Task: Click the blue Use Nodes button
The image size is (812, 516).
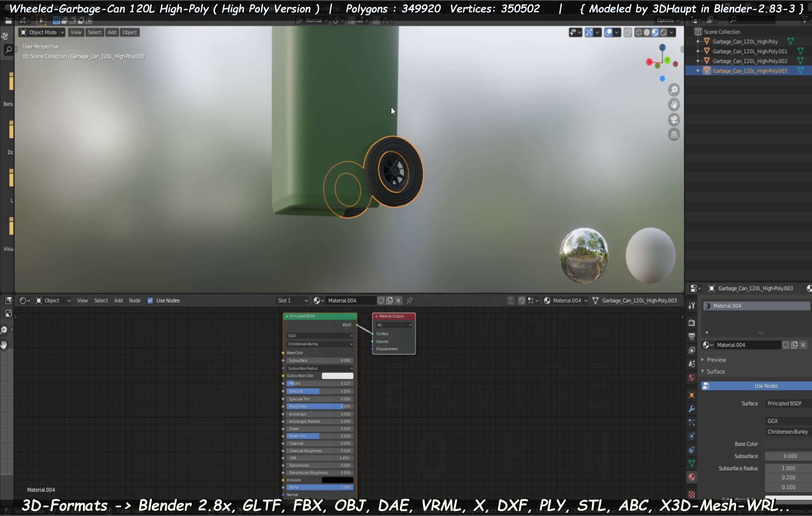Action: (765, 386)
